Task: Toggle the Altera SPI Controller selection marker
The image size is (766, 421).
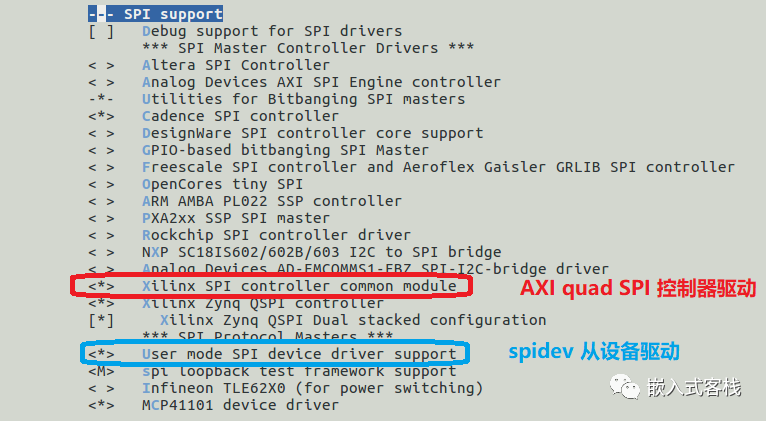Action: coord(101,65)
